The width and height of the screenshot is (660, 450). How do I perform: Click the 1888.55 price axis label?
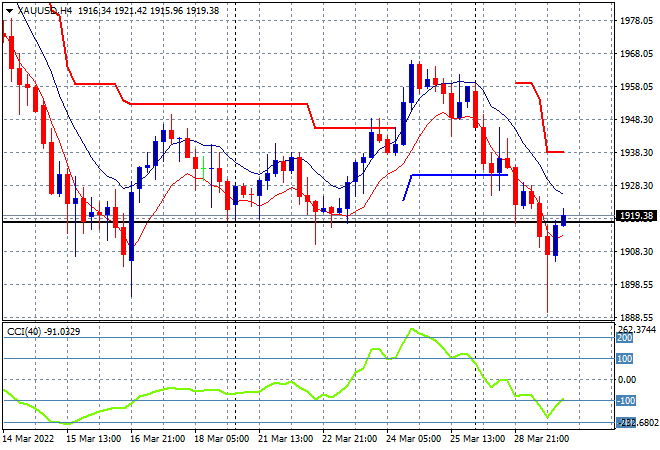coord(637,317)
